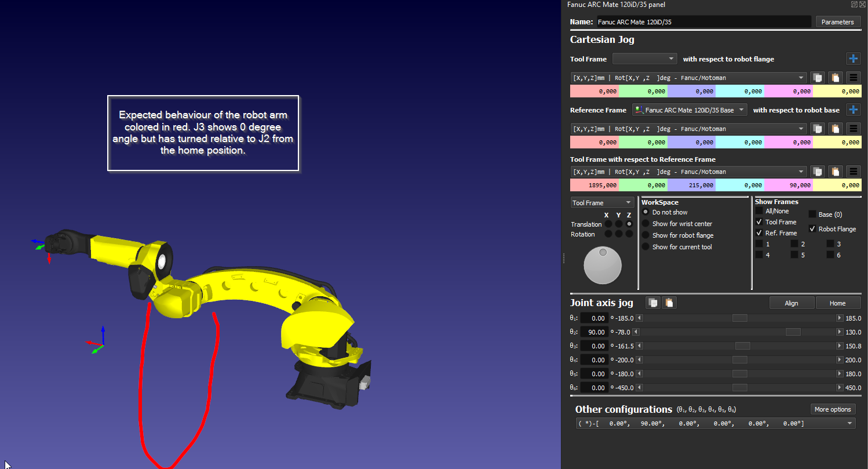Image resolution: width=868 pixels, height=469 pixels.
Task: Click the Parameters button
Action: [x=837, y=22]
